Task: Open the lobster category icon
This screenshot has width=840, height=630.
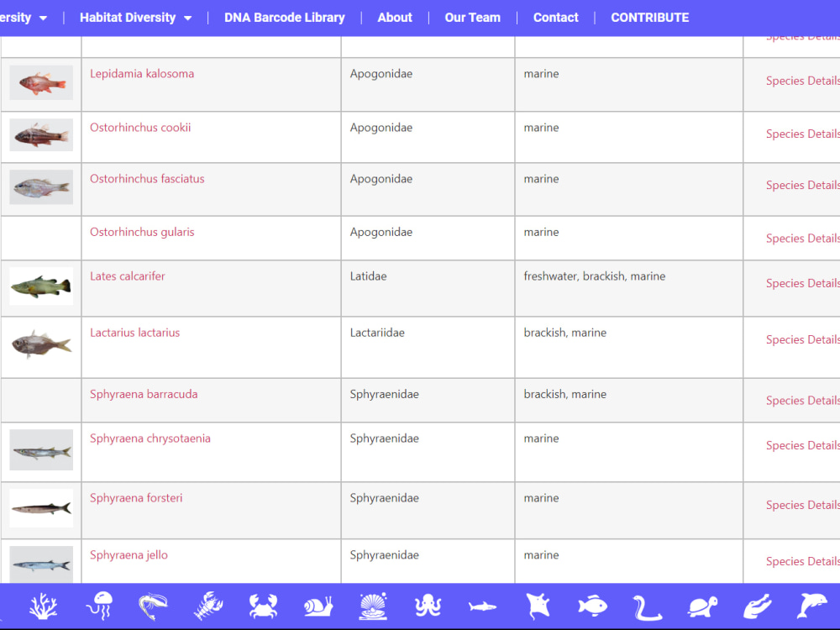Action: [x=208, y=606]
